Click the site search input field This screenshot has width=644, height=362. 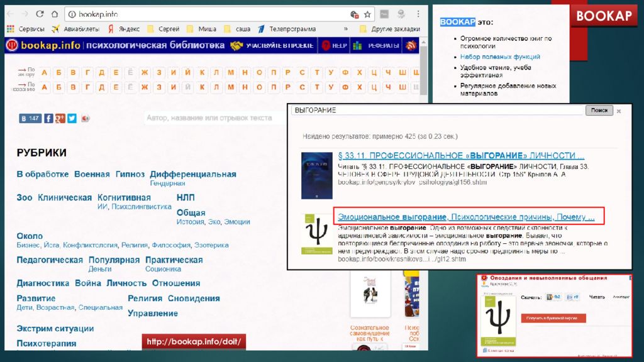coord(215,118)
